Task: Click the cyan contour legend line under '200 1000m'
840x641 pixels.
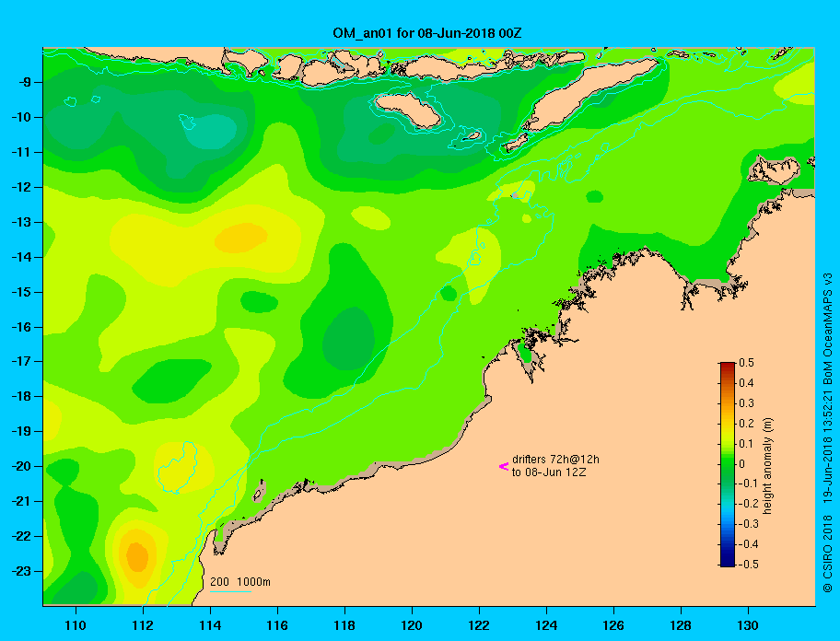Action: pos(230,591)
